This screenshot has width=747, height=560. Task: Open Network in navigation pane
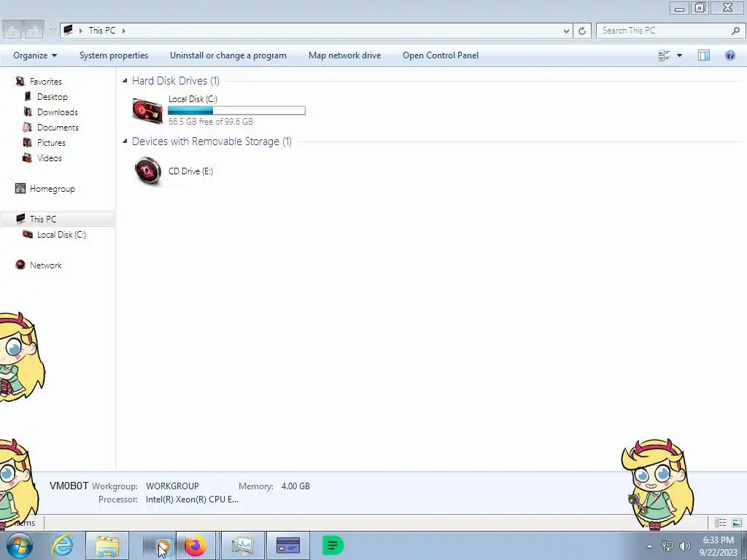pyautogui.click(x=46, y=265)
